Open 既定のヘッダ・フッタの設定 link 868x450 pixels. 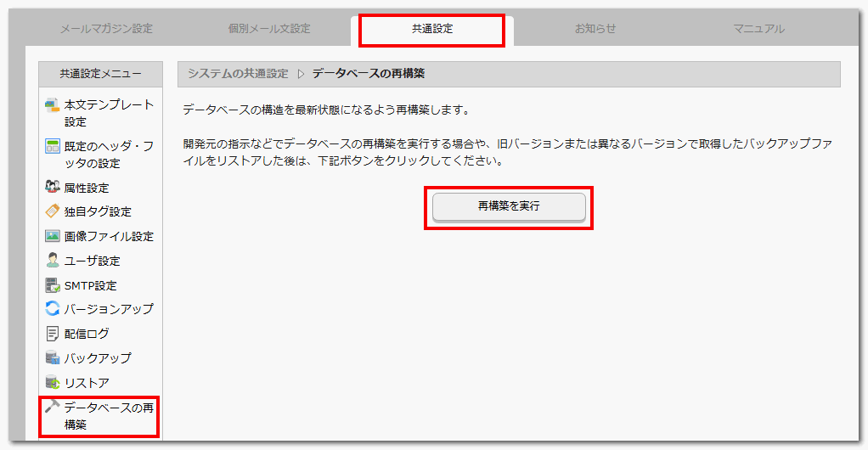109,155
